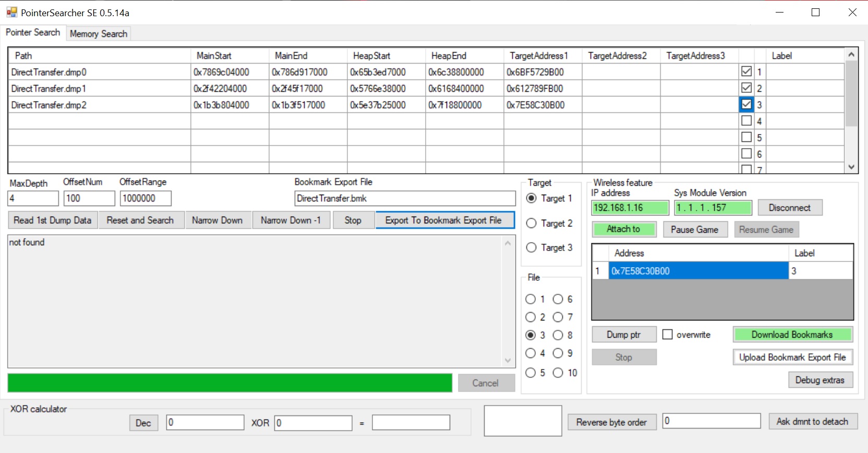
Task: Click TargetAddress1 cell 0x6BF5729B00
Action: (x=543, y=72)
